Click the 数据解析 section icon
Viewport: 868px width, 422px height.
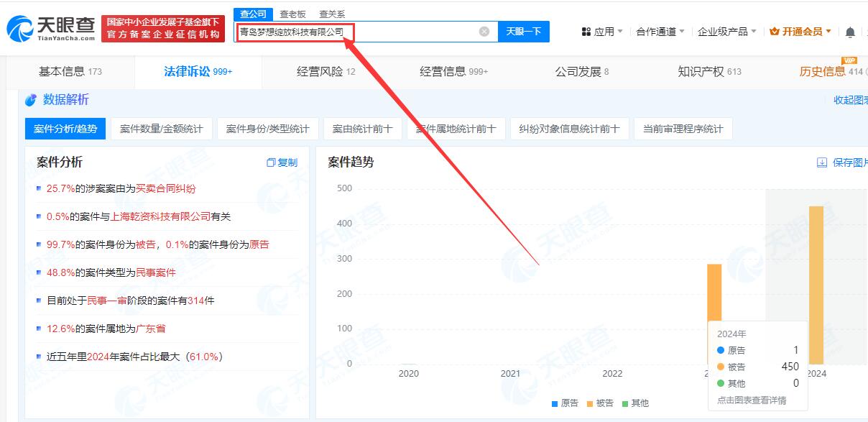coord(31,100)
